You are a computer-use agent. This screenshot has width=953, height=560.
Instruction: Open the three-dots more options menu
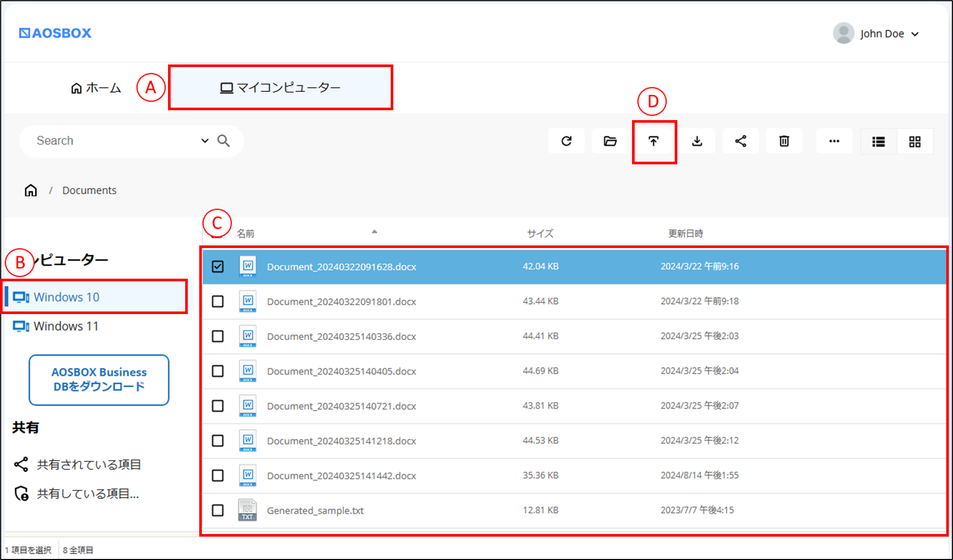coord(834,141)
